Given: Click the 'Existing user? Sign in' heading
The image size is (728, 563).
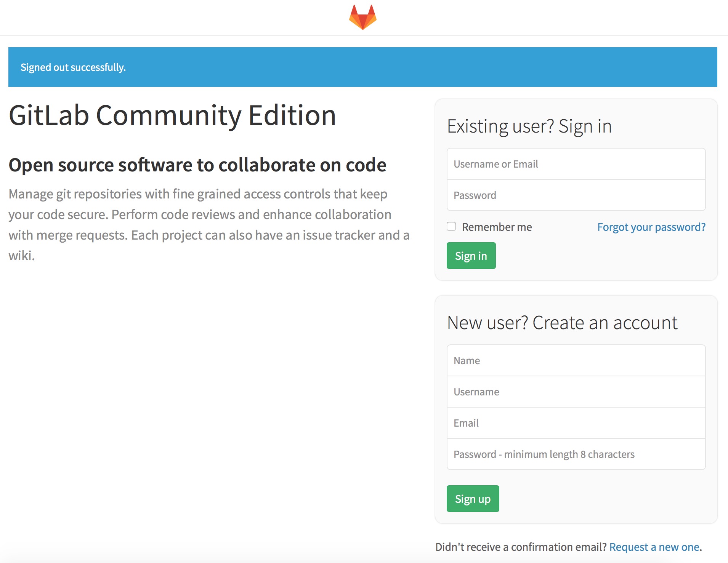Looking at the screenshot, I should tap(529, 126).
